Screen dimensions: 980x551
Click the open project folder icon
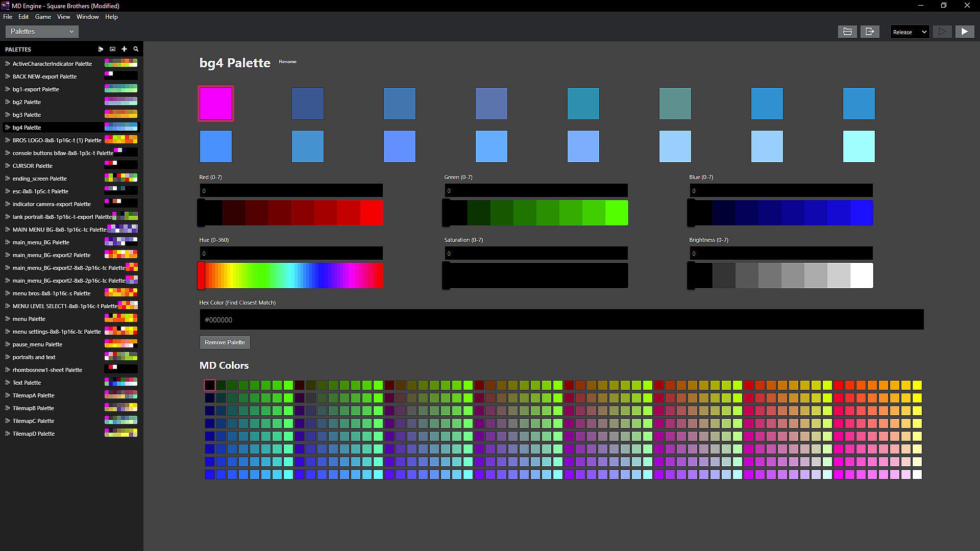847,32
